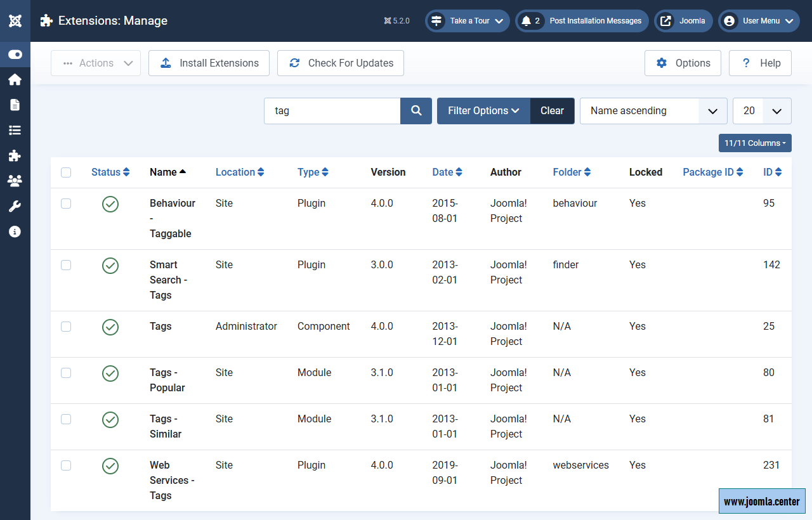This screenshot has height=520, width=812.
Task: Open the Actions dropdown
Action: [96, 63]
